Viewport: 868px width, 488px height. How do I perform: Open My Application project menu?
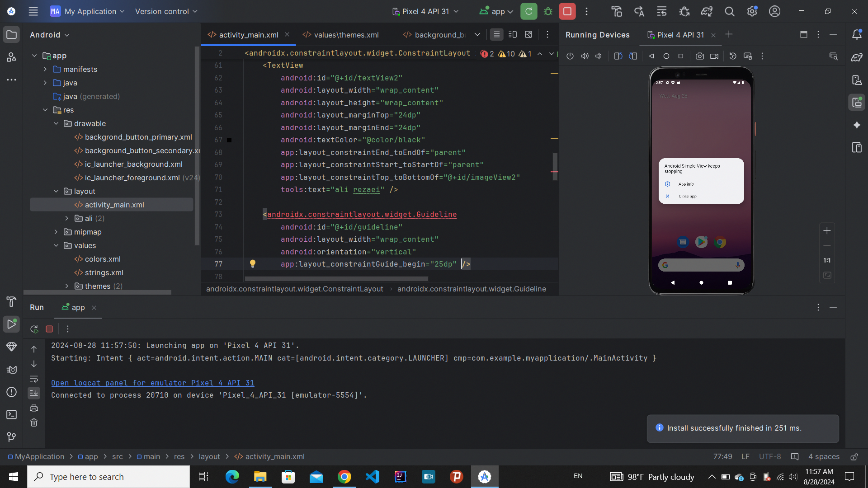click(x=87, y=11)
